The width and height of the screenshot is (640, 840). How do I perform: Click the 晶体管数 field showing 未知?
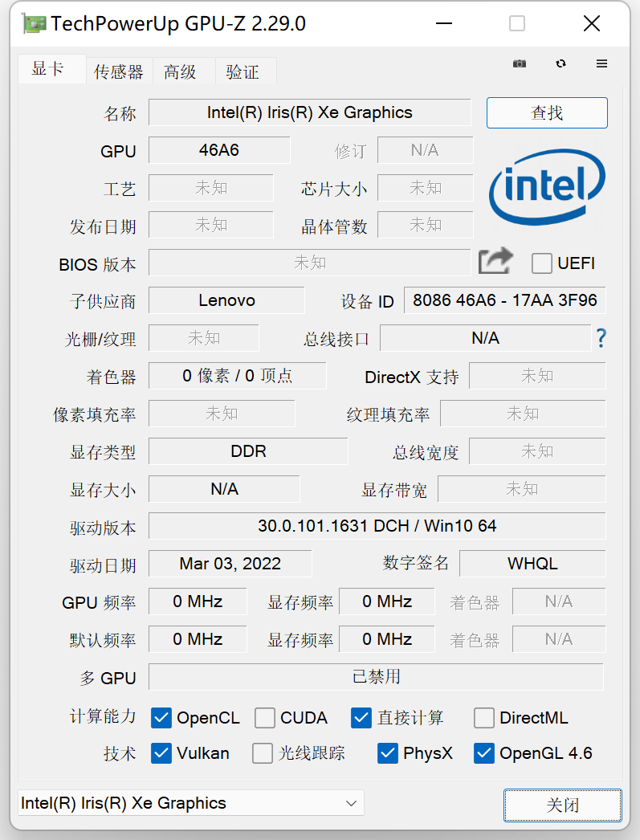[426, 225]
